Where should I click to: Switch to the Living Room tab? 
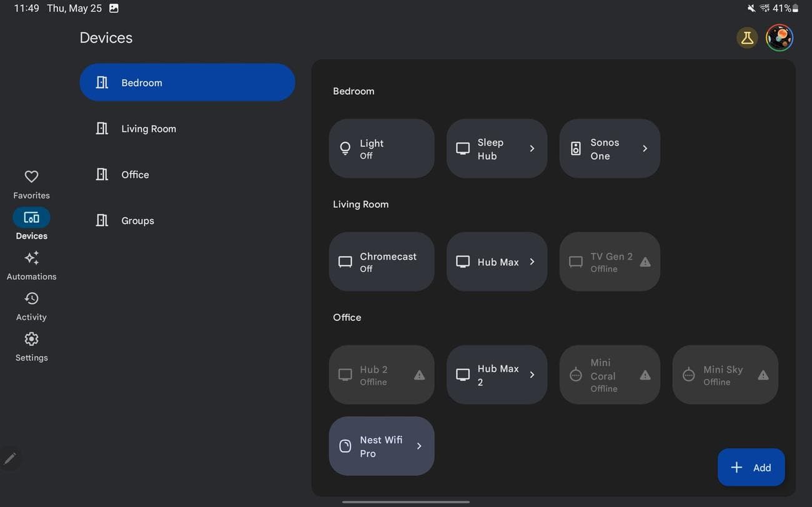tap(149, 128)
